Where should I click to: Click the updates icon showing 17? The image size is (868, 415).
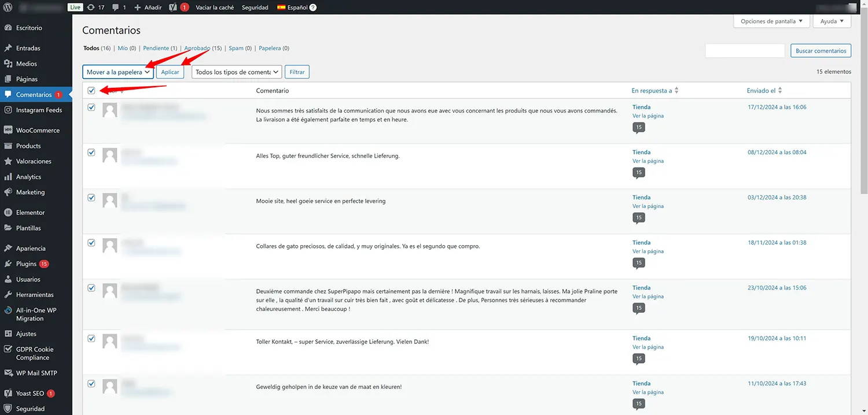click(x=91, y=8)
